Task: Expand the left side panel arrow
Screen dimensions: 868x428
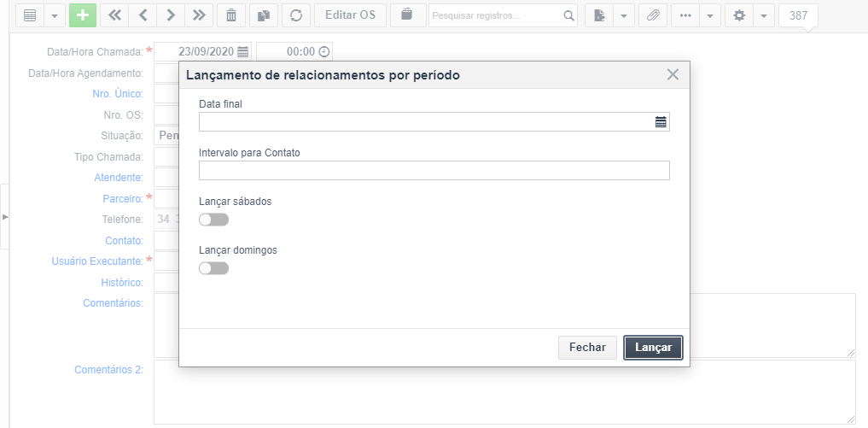Action: pyautogui.click(x=5, y=217)
